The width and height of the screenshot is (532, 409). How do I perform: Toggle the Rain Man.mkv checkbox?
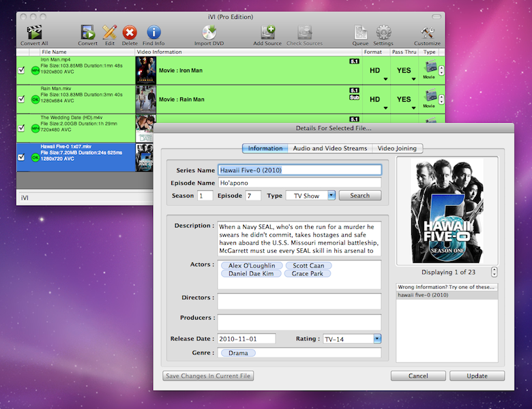point(21,99)
